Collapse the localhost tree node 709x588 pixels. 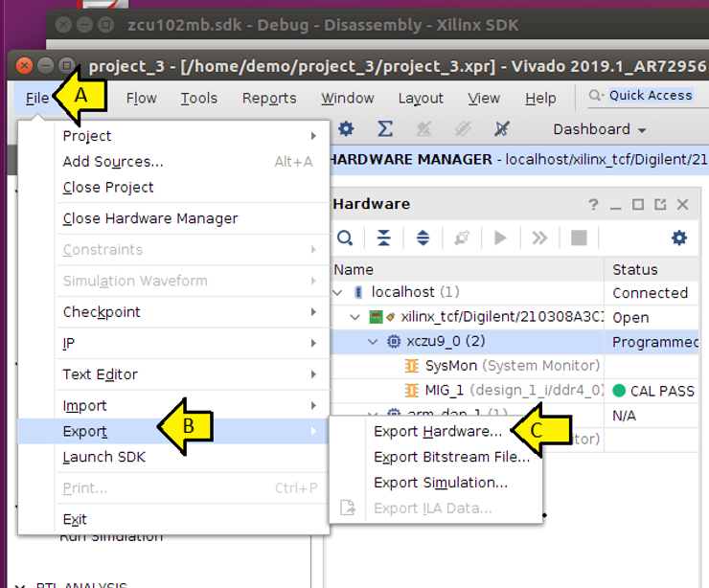click(338, 292)
